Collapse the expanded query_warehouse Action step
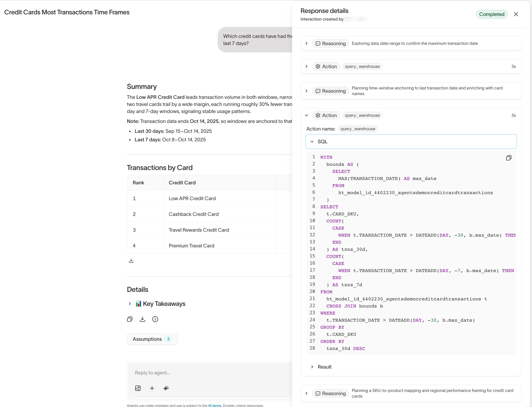 point(306,115)
